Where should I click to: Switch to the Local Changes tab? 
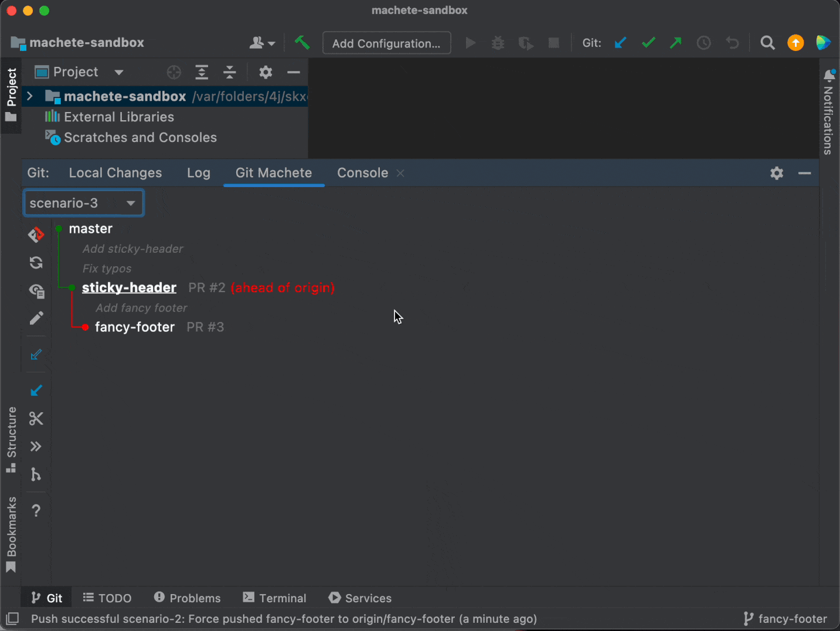[115, 173]
